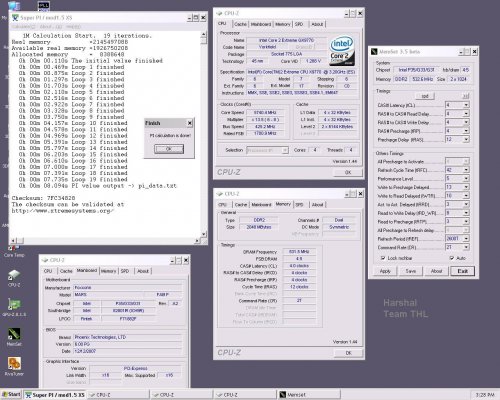This screenshot has width=500, height=400.
Task: Switch to MemSet taskbar button
Action: point(309,395)
